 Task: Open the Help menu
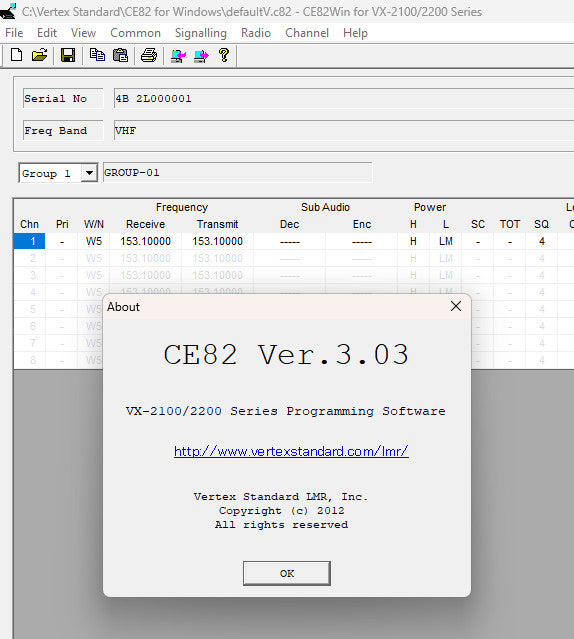pyautogui.click(x=355, y=33)
